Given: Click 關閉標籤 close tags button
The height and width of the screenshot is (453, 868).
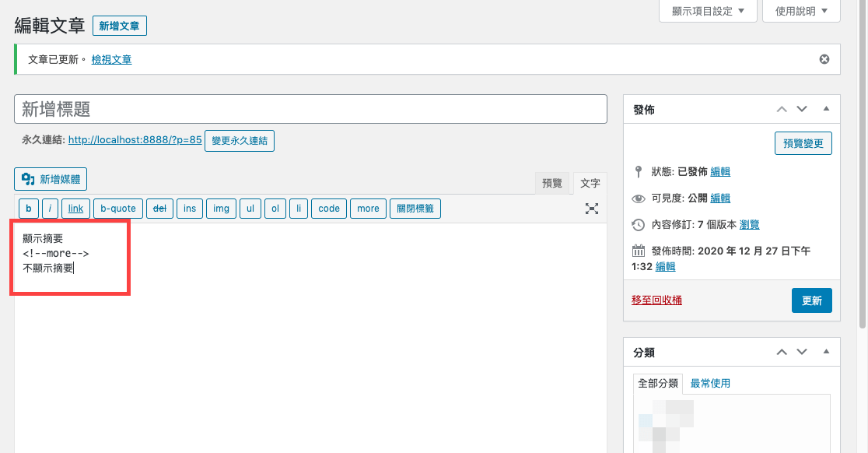Looking at the screenshot, I should [415, 209].
